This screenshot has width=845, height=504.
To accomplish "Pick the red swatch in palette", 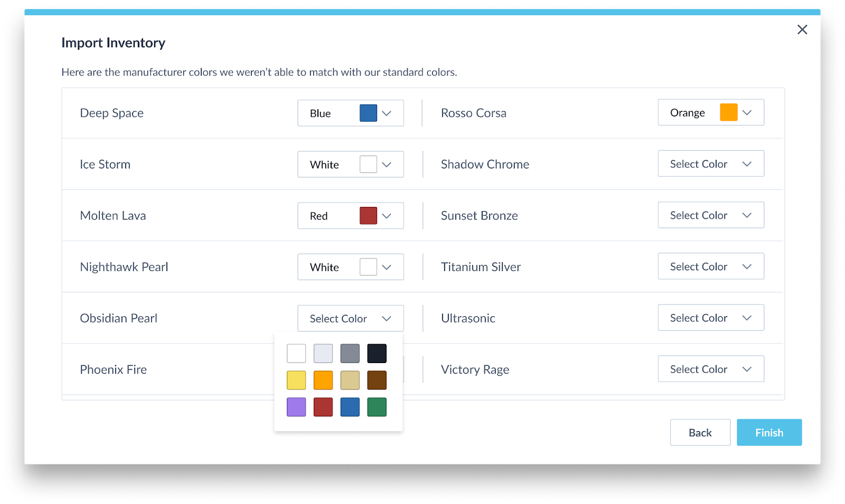I will pos(323,407).
